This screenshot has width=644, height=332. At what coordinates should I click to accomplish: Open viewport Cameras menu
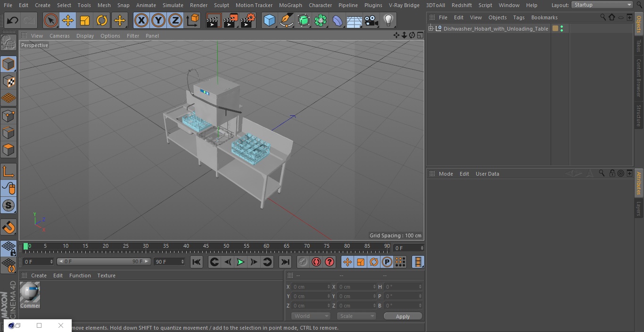pos(59,36)
